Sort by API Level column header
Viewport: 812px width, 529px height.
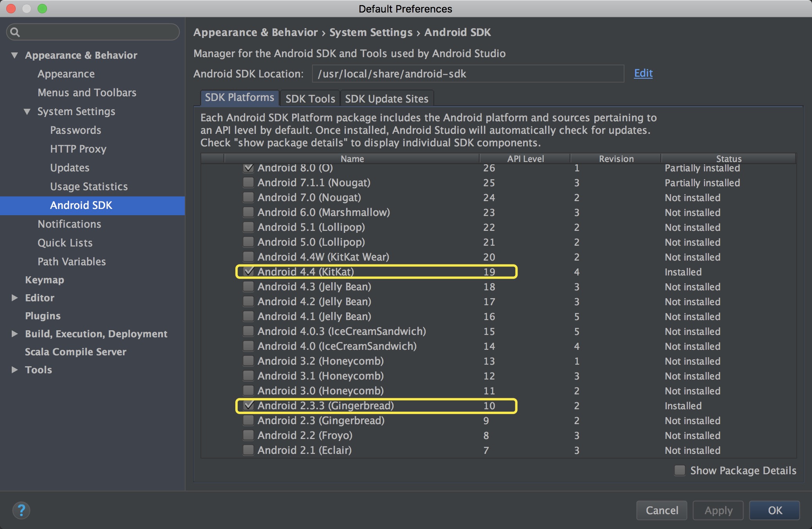[x=525, y=158]
